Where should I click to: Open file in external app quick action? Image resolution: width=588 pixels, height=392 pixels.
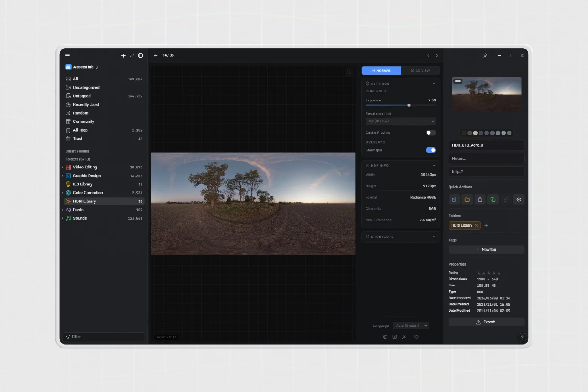click(454, 199)
